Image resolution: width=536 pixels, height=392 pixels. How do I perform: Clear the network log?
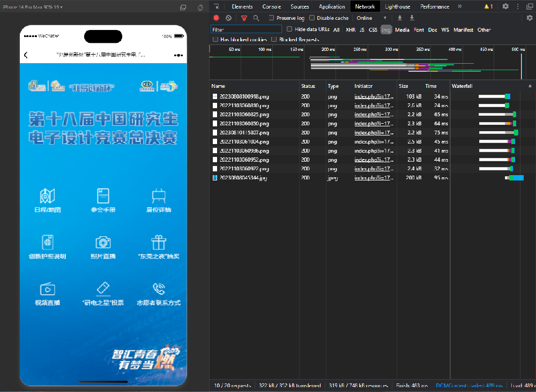(229, 18)
